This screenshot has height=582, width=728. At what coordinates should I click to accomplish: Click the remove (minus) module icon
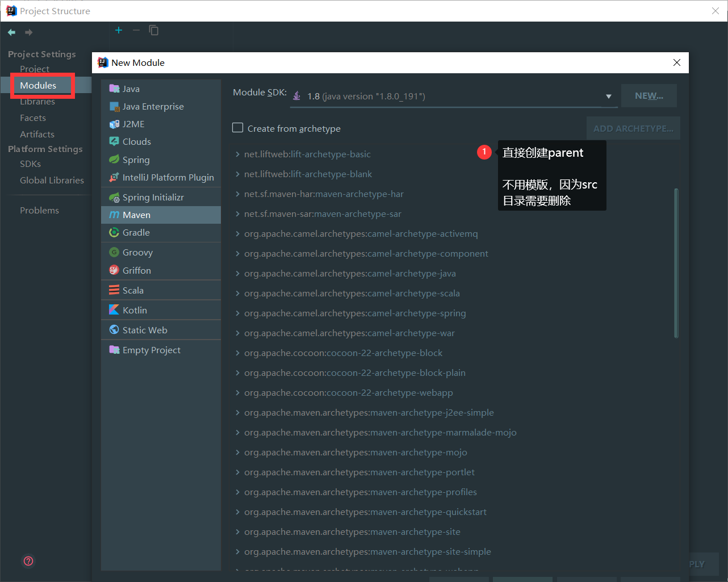[x=136, y=30]
